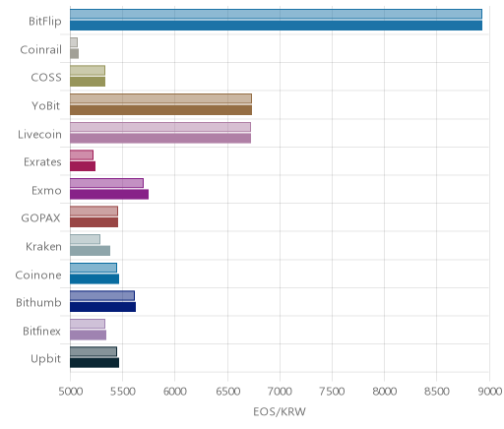This screenshot has width=504, height=429.
Task: Select the dark red GOPAX bar
Action: (94, 222)
